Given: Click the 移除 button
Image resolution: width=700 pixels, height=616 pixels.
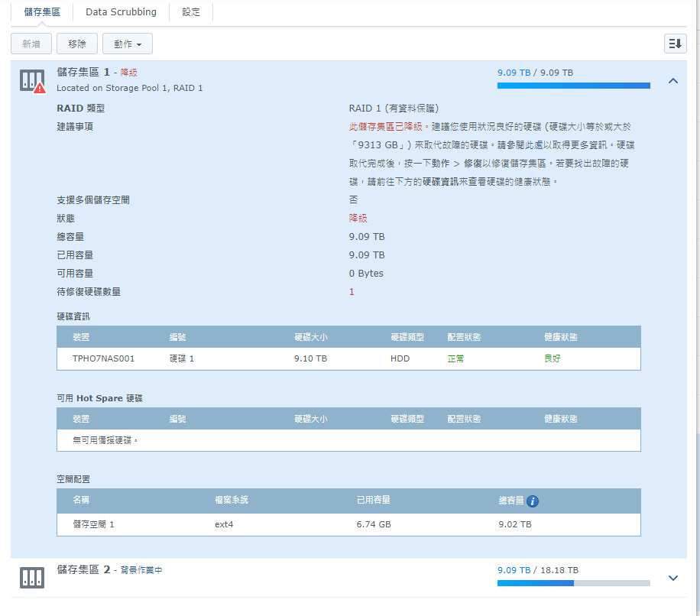Looking at the screenshot, I should pyautogui.click(x=76, y=44).
